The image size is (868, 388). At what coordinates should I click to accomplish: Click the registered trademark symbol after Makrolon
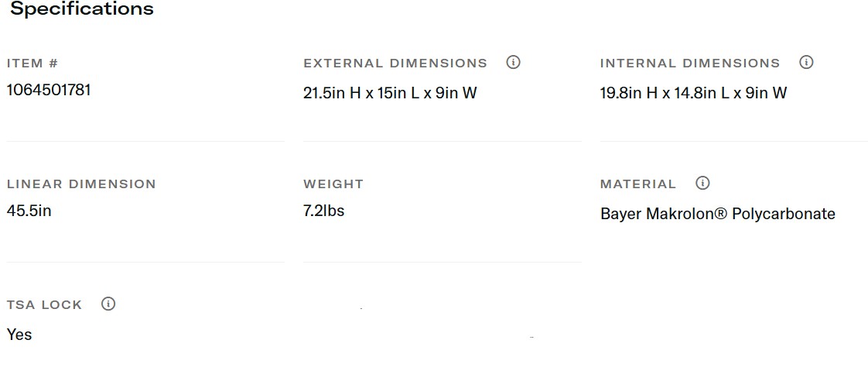pyautogui.click(x=719, y=214)
